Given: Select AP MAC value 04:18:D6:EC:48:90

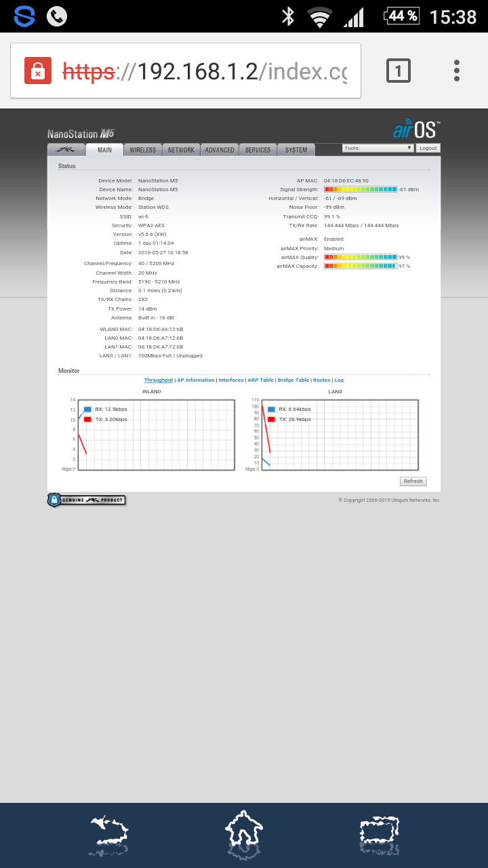Looking at the screenshot, I should (x=346, y=181).
